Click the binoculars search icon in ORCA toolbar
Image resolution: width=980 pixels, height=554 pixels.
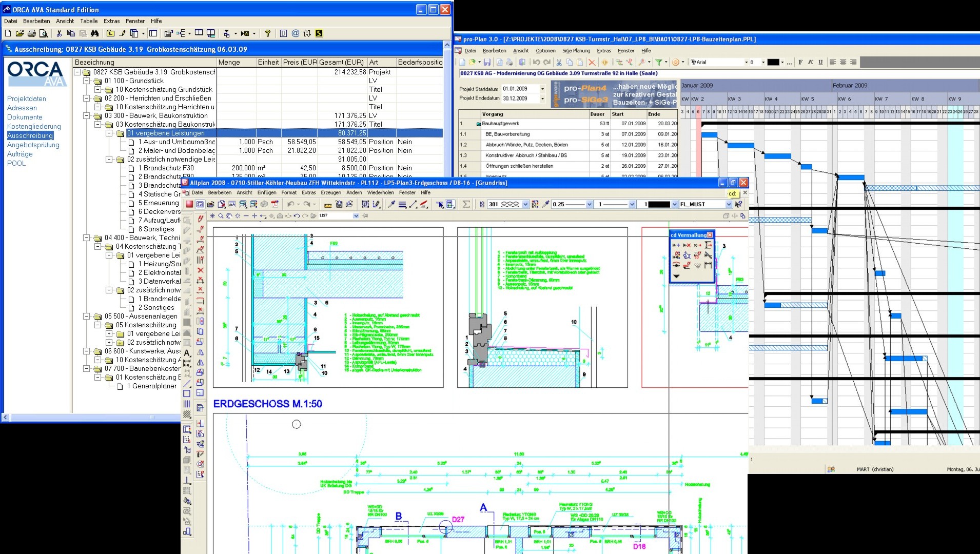click(x=94, y=33)
